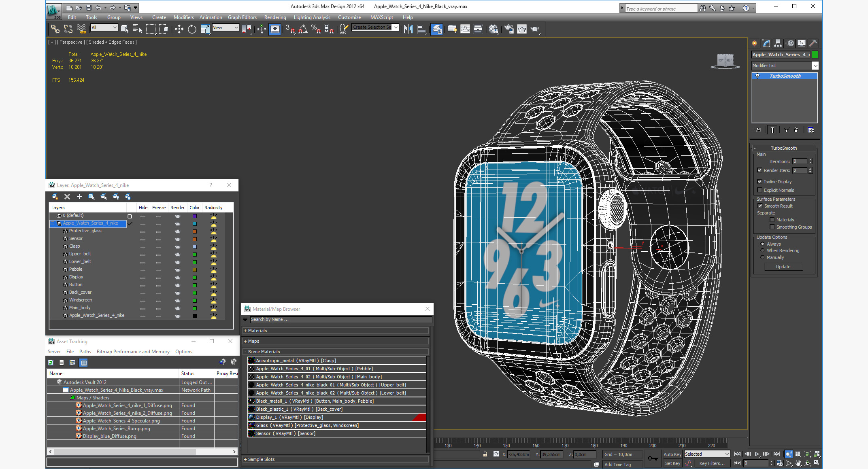
Task: Activate the Select and Rotate tool
Action: click(192, 29)
